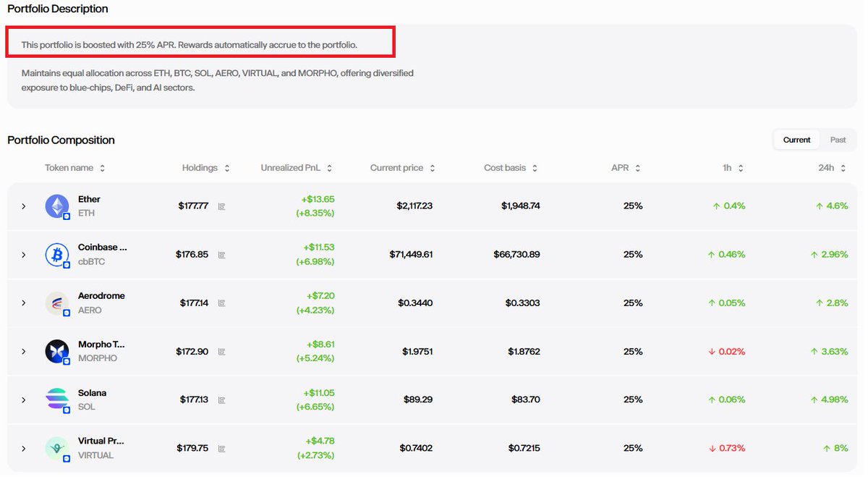Click the Ether unrealized PnL +$13.65
Screen dimensions: 868x482
pyautogui.click(x=318, y=199)
